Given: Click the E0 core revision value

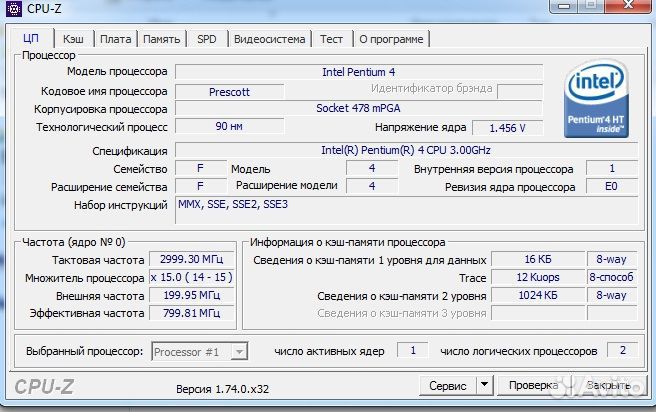Looking at the screenshot, I should (611, 186).
